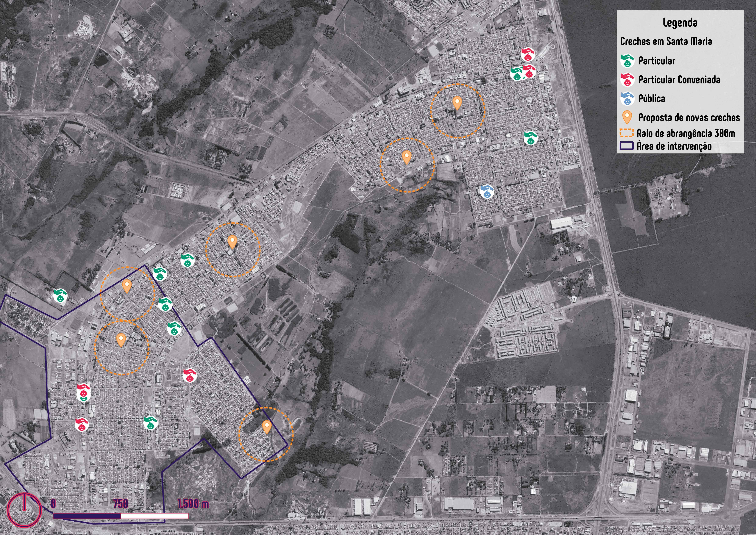Click the blue Pública icon in the legend
The image size is (756, 535).
627,98
